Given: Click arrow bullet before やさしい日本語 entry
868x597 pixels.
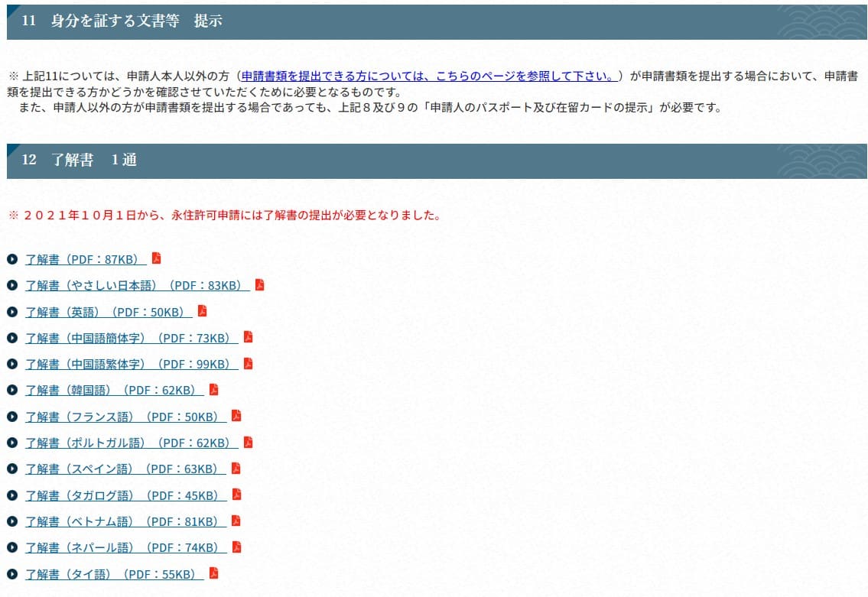Looking at the screenshot, I should coord(12,285).
